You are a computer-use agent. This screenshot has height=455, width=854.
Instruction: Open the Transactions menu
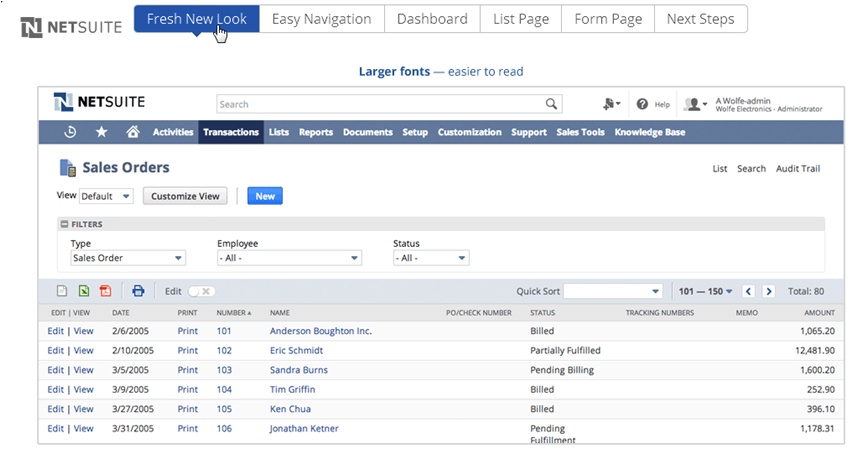point(231,132)
